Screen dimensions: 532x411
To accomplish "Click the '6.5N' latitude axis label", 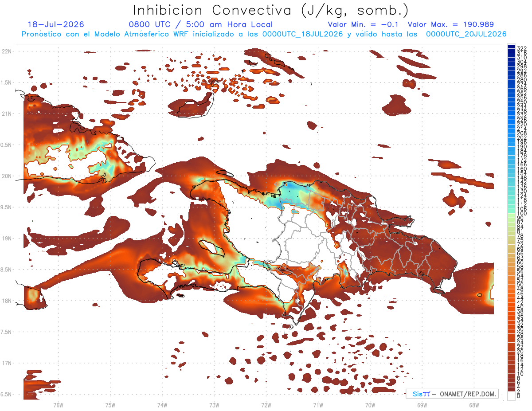I will tap(7, 394).
